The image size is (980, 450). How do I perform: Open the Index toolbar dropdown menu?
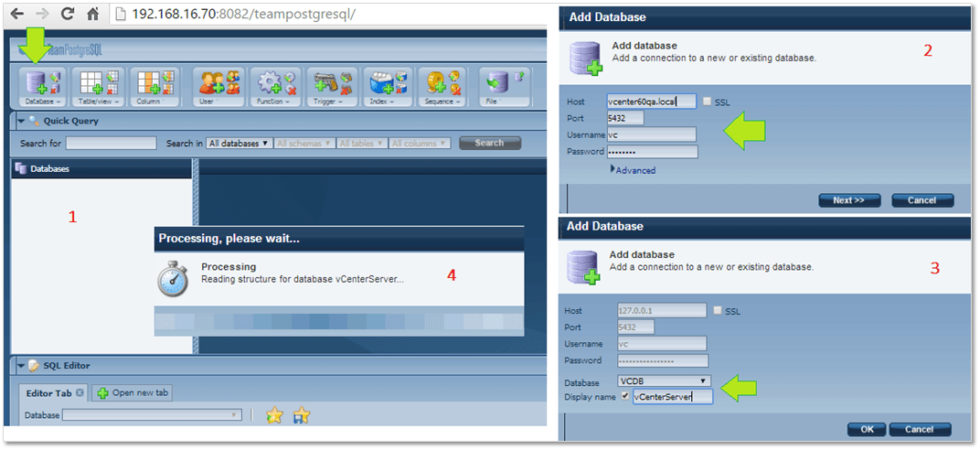point(382,102)
